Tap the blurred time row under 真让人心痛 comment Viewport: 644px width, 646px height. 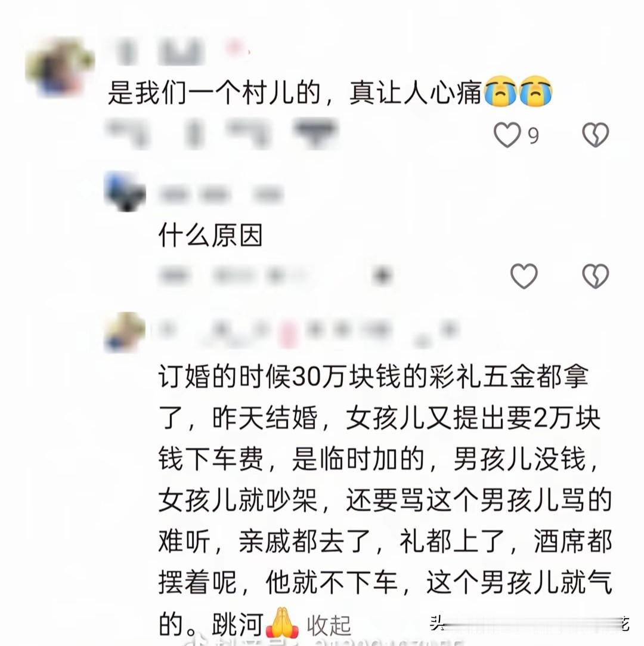pyautogui.click(x=222, y=132)
